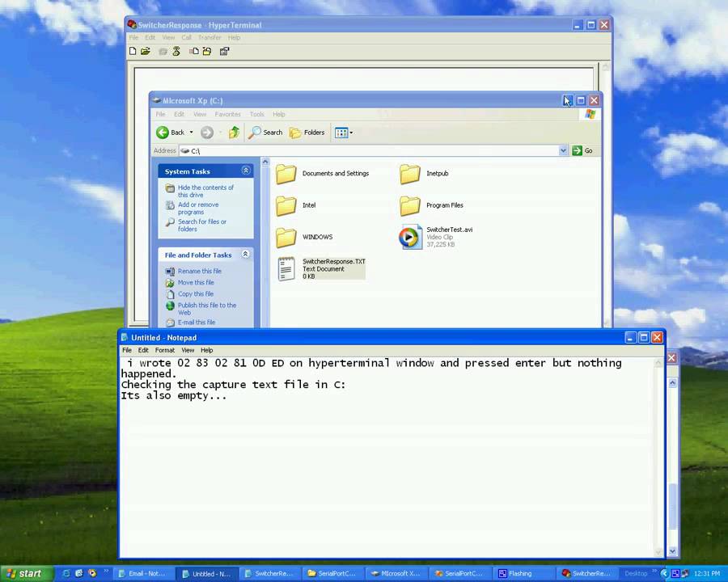The width and height of the screenshot is (728, 582).
Task: Click the C:\ address field
Action: click(x=369, y=150)
